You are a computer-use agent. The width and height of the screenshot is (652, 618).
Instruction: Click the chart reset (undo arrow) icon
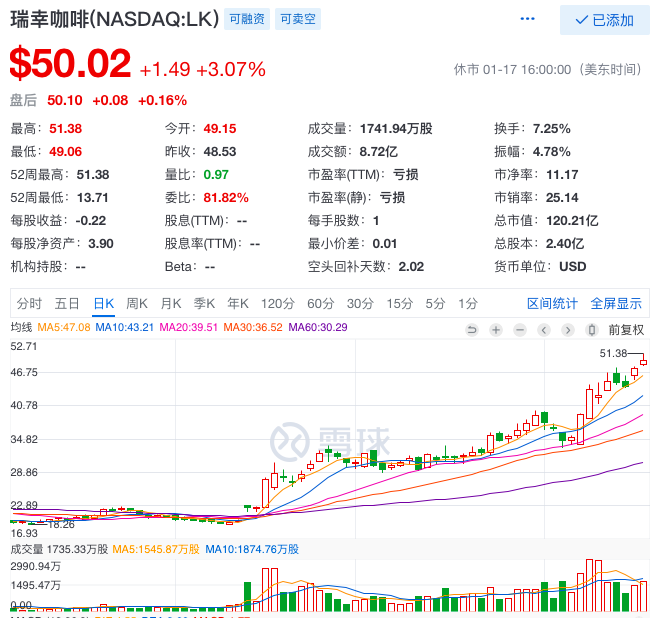472,330
